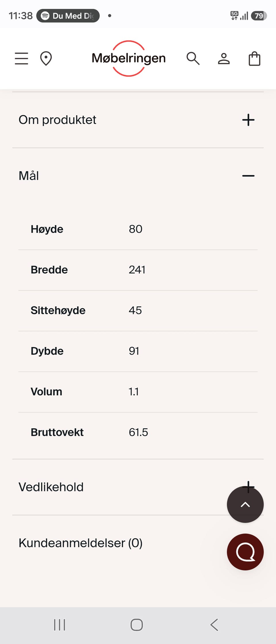This screenshot has height=644, width=276.
Task: Collapse the Mål section
Action: point(138,176)
